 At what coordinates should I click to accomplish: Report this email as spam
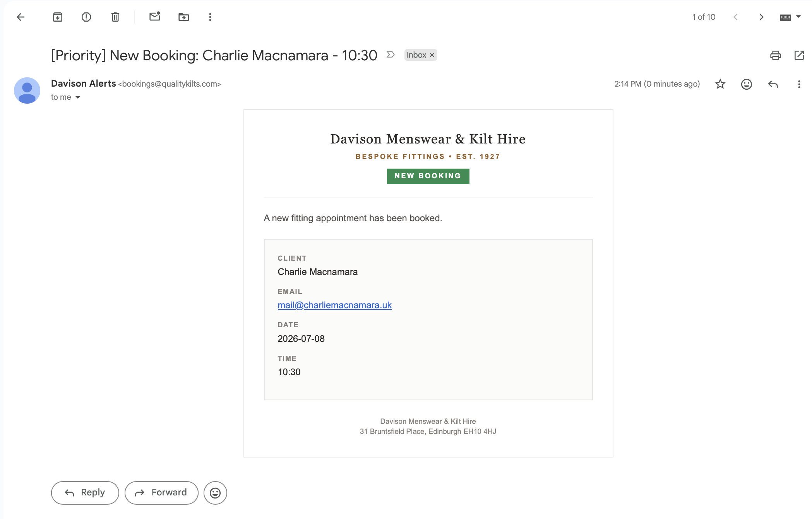(86, 17)
